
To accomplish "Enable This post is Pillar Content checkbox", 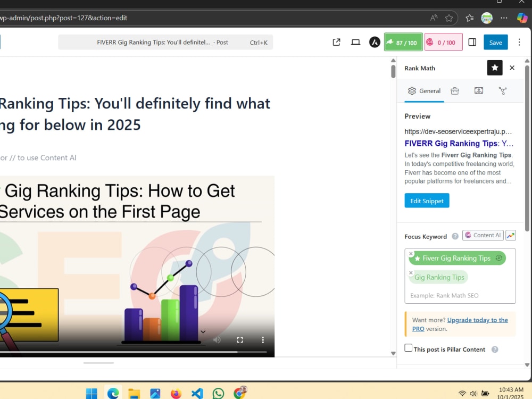I will [x=409, y=348].
